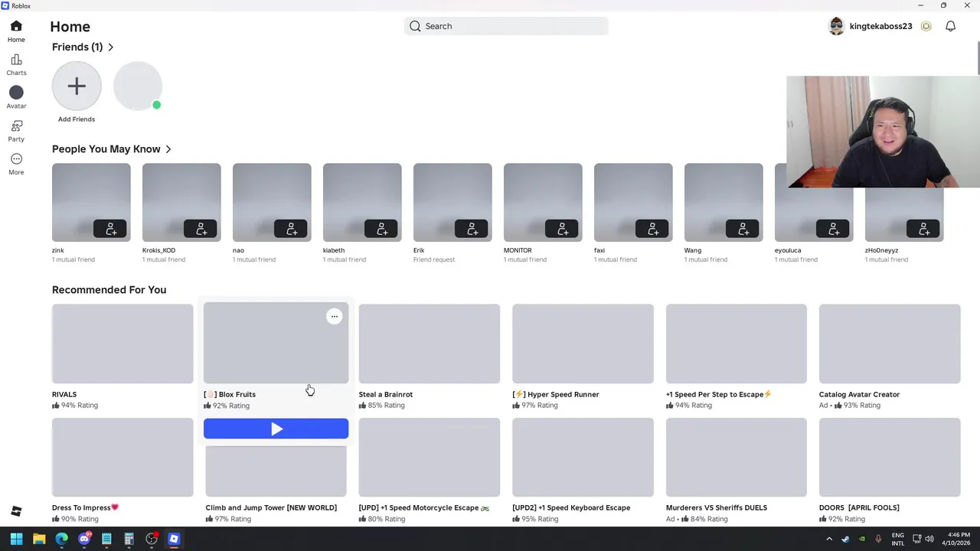The image size is (980, 551).
Task: Click the Robux coin icon
Action: [x=926, y=26]
